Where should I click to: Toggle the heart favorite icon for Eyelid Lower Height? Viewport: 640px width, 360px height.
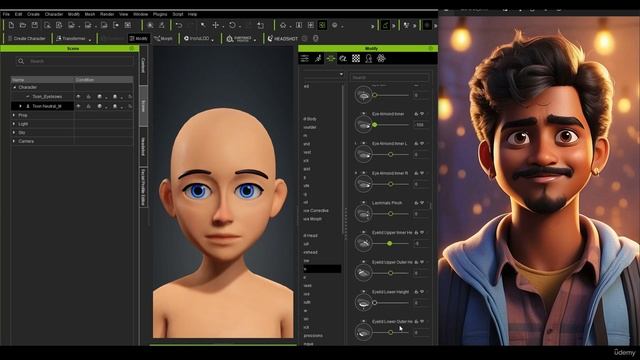422,292
